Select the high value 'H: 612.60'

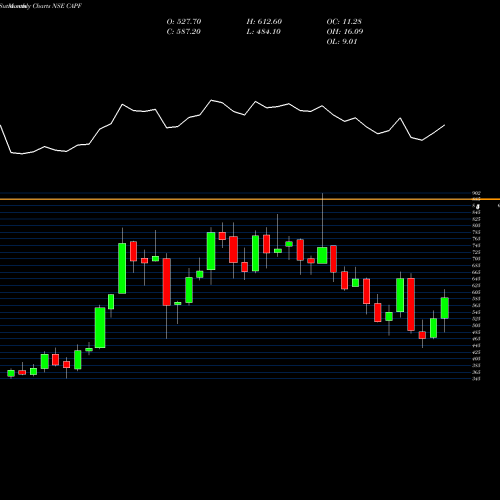coord(264,22)
